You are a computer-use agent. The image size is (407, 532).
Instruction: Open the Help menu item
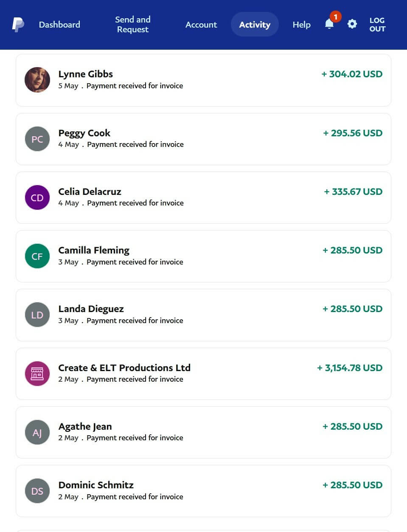click(301, 25)
